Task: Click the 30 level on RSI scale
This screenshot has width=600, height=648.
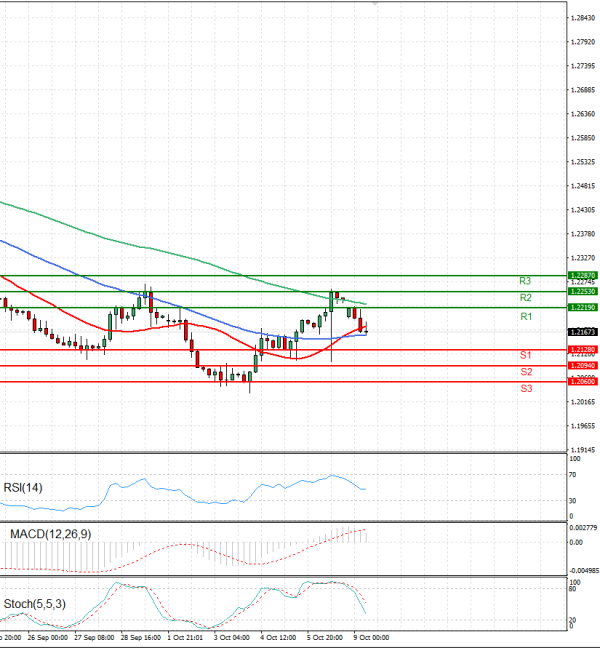Action: [572, 501]
